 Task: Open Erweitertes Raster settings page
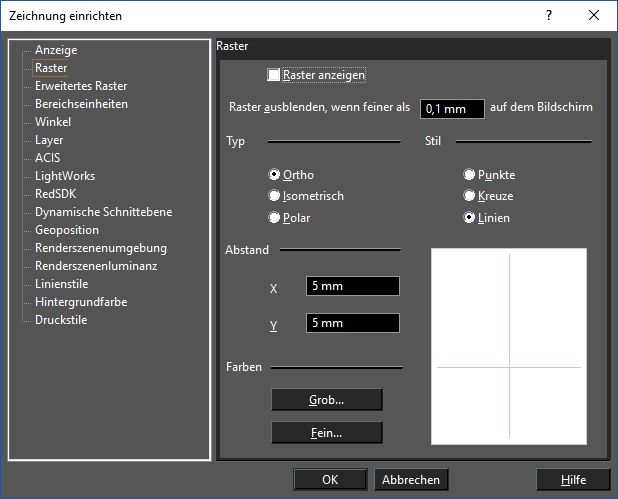pyautogui.click(x=81, y=86)
